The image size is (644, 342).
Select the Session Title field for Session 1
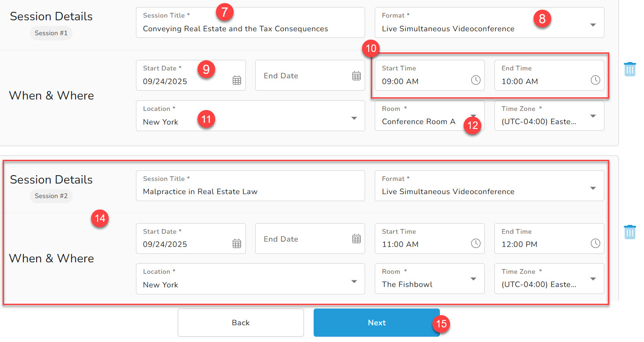(250, 28)
